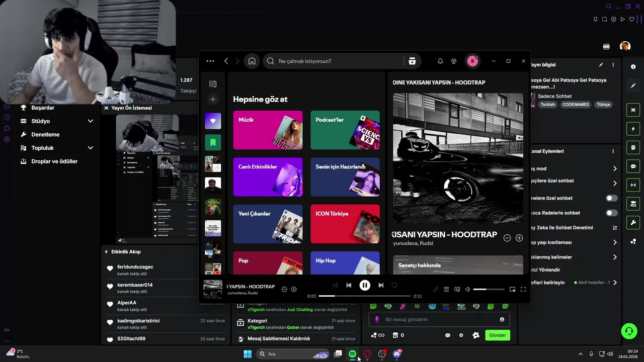The height and width of the screenshot is (362, 644).
Task: Open Zeka ile Sohbet Denetimi external link
Action: [615, 228]
